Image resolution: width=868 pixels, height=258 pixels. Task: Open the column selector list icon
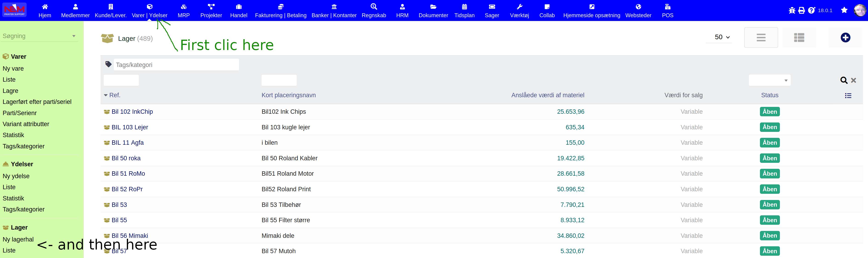[848, 96]
